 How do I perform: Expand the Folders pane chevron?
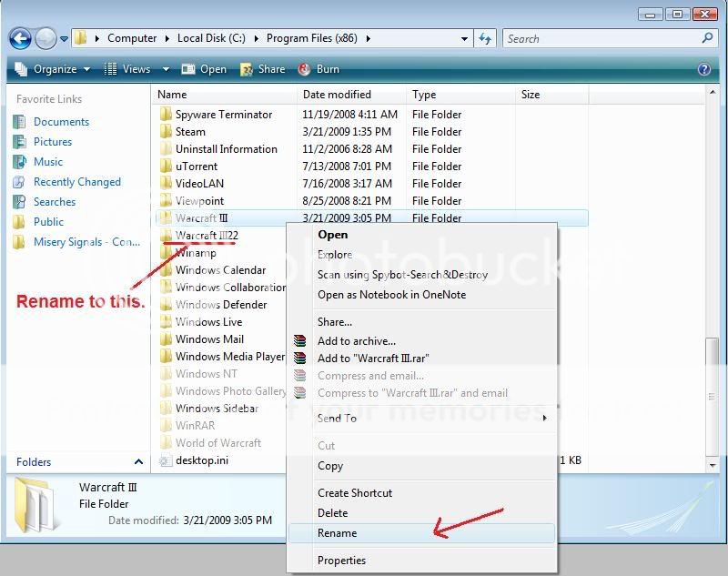coord(138,462)
